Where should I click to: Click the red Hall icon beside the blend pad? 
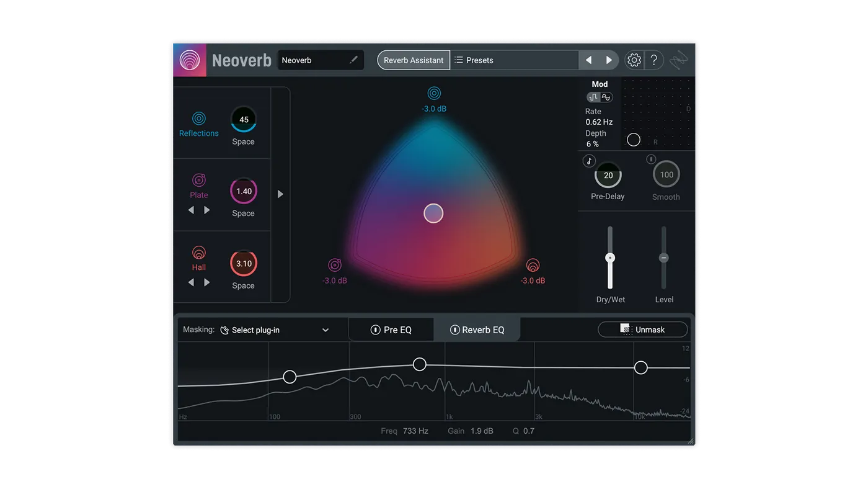pos(533,266)
